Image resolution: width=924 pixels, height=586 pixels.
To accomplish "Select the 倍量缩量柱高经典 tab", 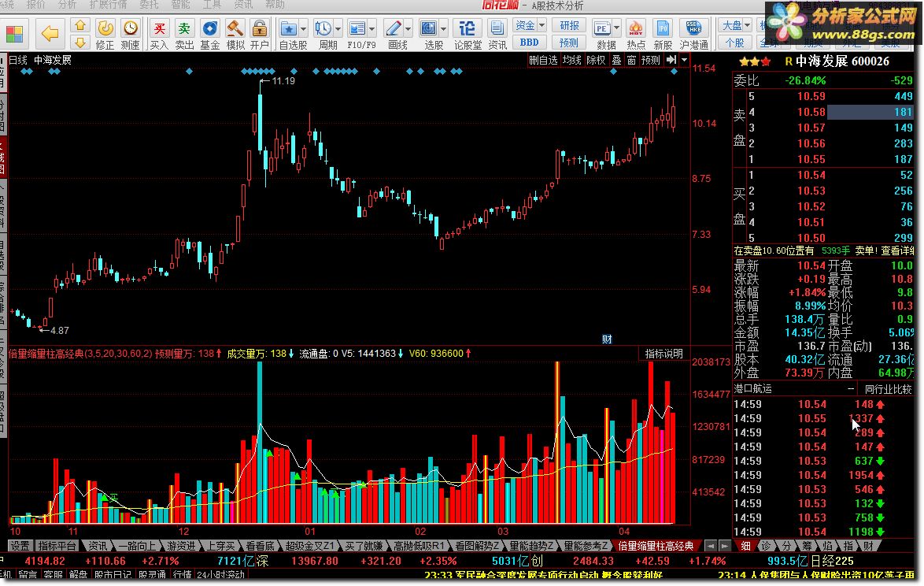I will click(656, 546).
